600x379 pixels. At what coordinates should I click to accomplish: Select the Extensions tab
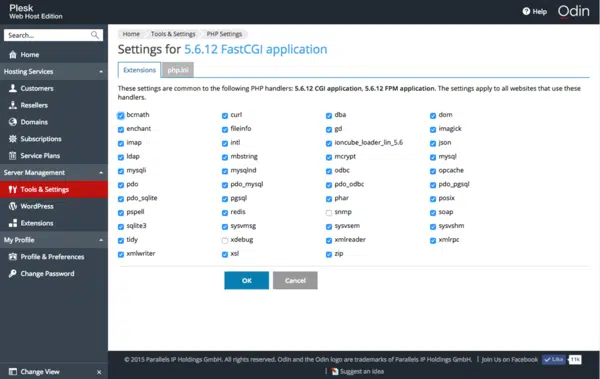(x=139, y=70)
